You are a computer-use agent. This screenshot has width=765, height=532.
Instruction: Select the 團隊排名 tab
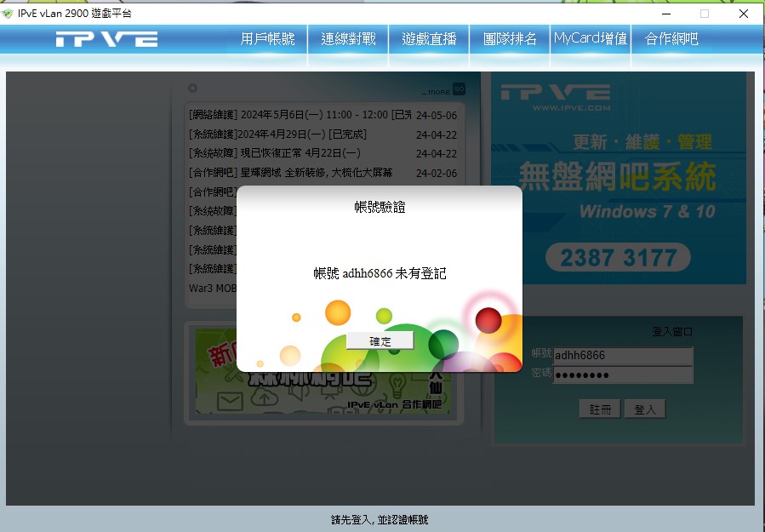point(510,39)
